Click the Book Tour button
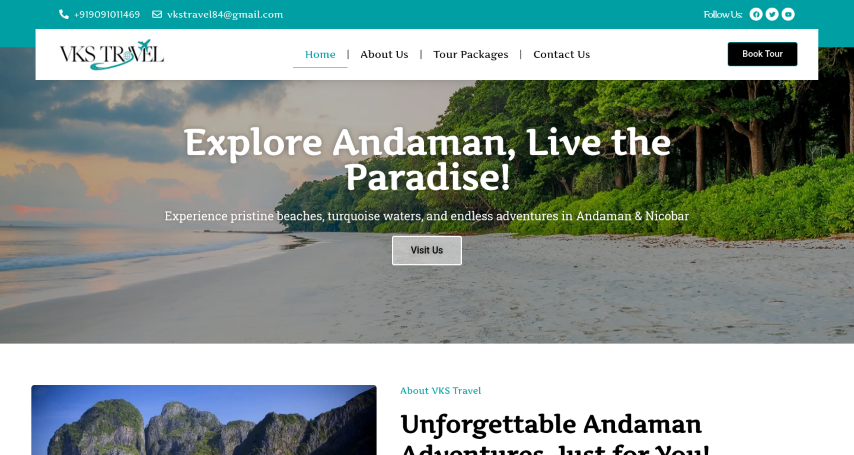Viewport: 854px width, 455px height. point(762,54)
